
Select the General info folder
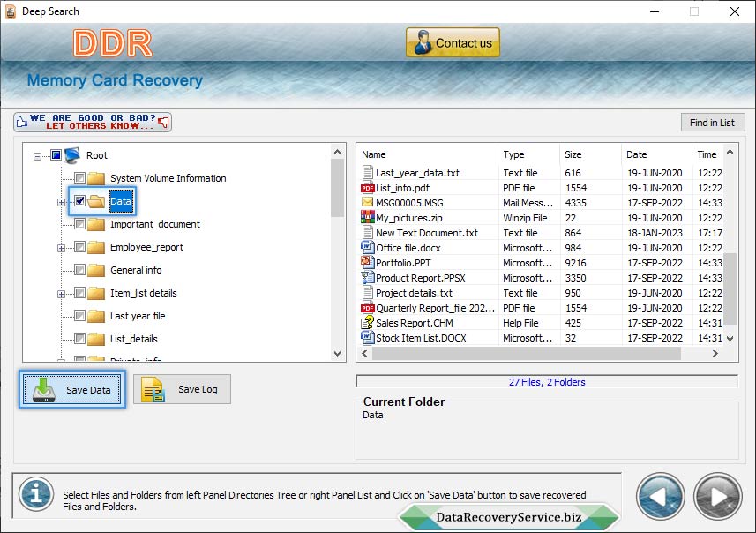(136, 270)
